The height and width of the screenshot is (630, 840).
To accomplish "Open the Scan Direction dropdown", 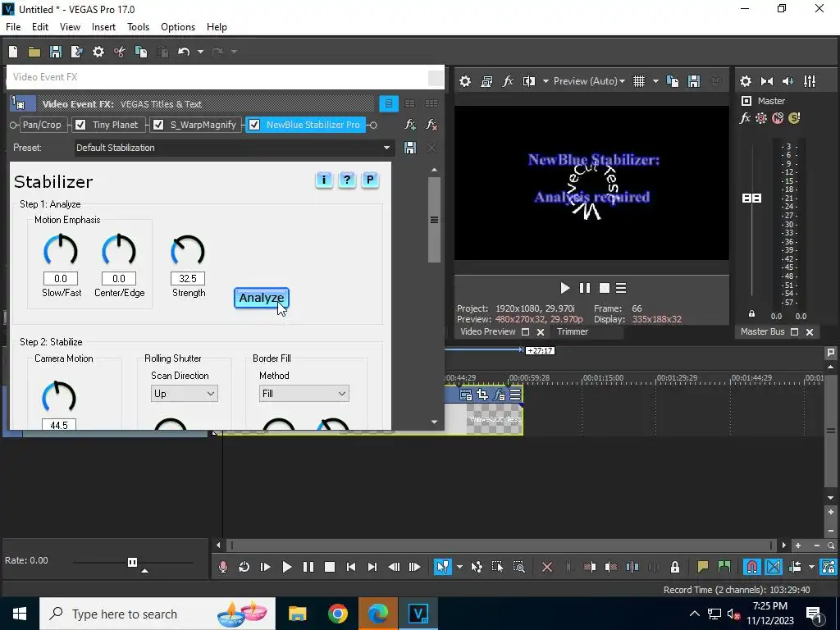I will 184,394.
